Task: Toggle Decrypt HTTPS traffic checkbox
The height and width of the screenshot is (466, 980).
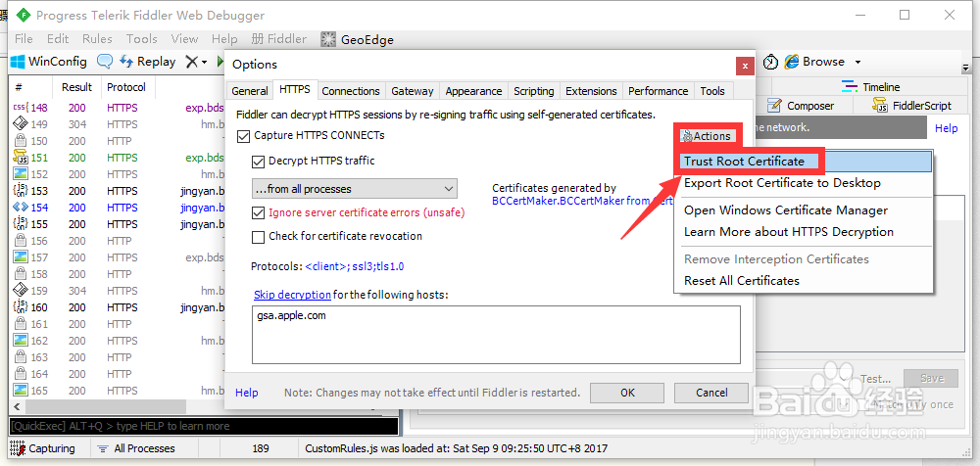Action: tap(258, 162)
